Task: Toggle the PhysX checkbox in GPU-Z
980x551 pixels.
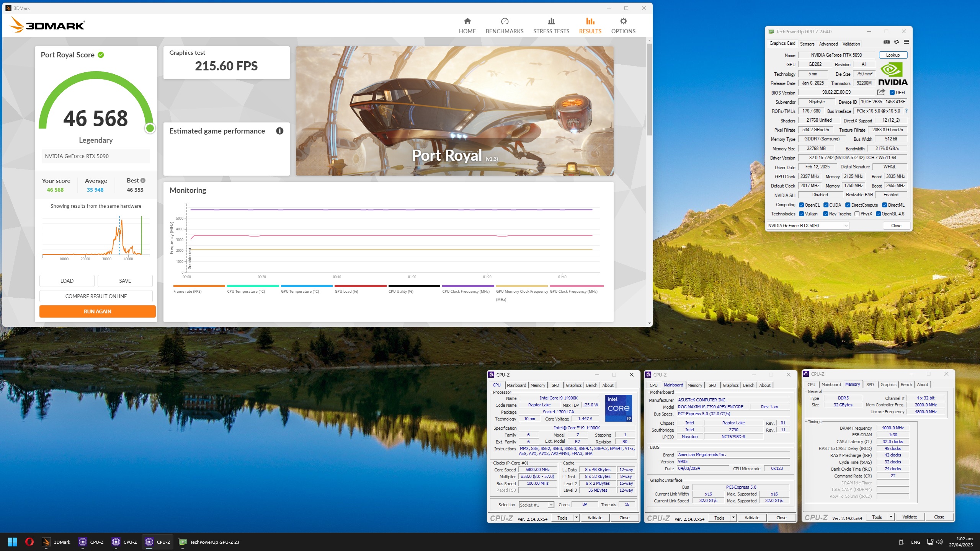Action: [857, 214]
